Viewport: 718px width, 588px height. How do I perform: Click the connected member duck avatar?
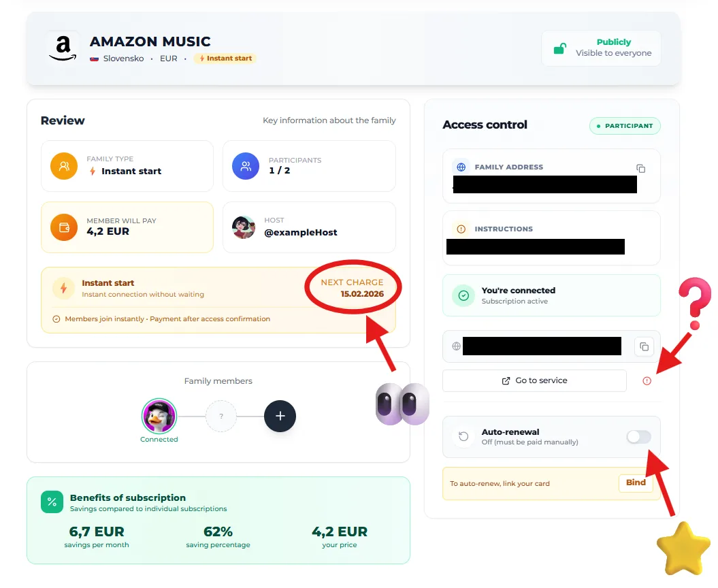coord(159,416)
